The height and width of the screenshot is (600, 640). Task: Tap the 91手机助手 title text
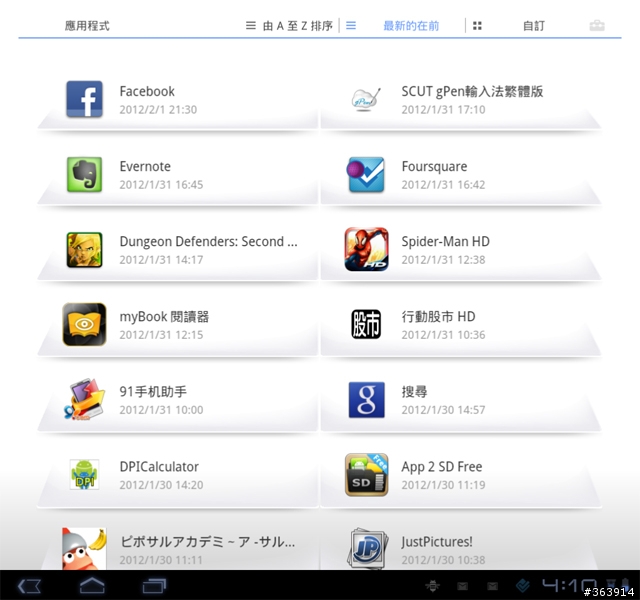point(153,391)
